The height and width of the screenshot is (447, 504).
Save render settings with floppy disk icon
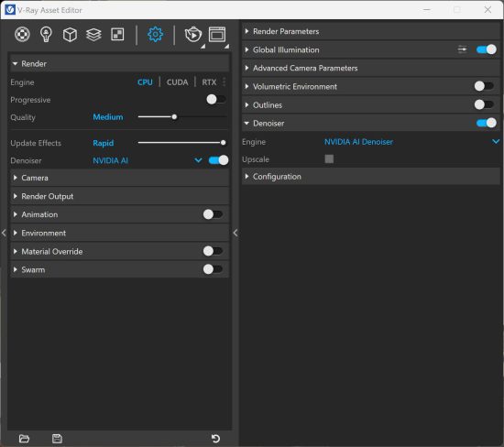pyautogui.click(x=57, y=439)
